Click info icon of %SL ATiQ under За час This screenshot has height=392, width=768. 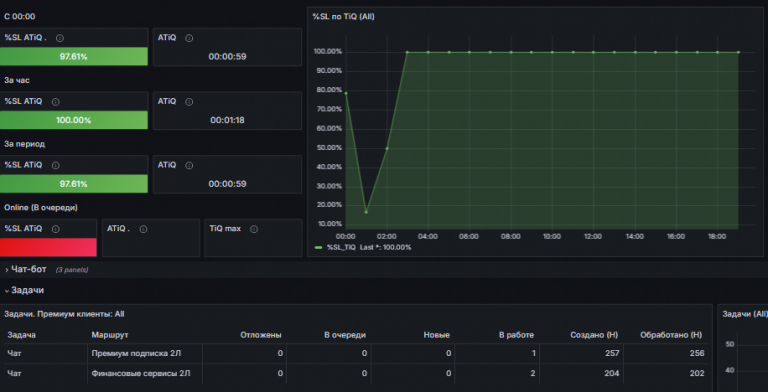click(x=55, y=102)
